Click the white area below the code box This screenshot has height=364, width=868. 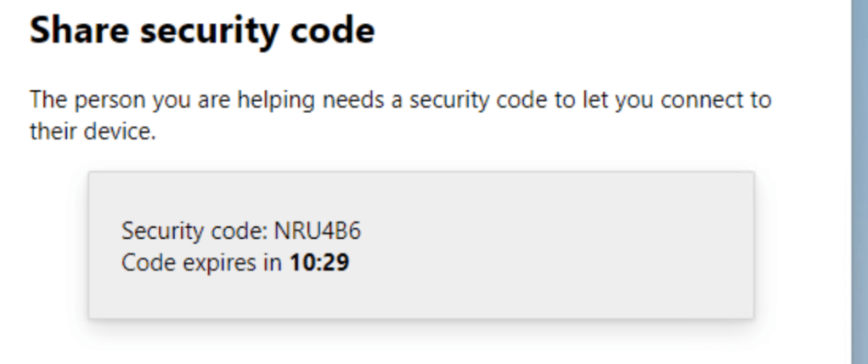[x=425, y=344]
